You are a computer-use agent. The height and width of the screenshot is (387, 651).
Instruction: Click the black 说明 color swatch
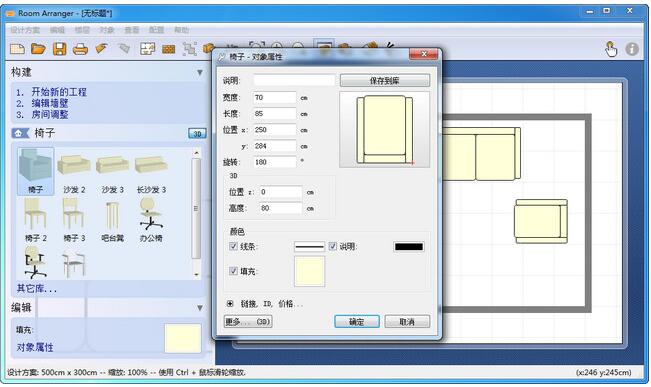(409, 247)
